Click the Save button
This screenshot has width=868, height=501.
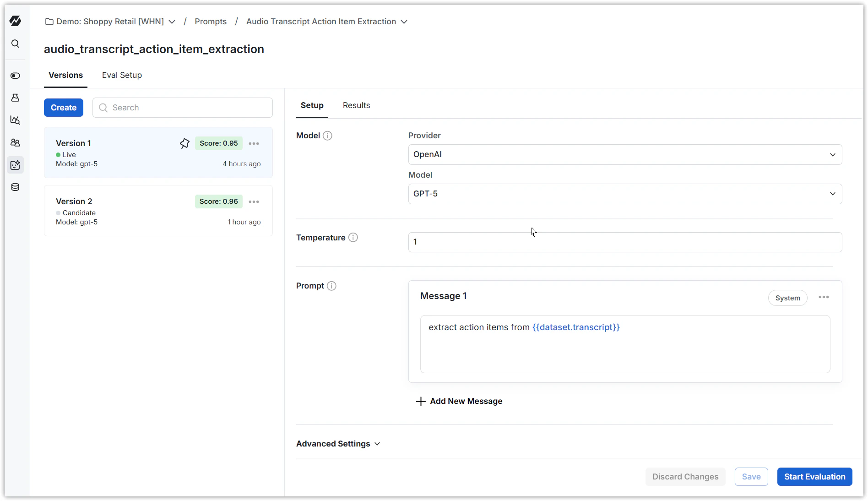click(x=751, y=477)
